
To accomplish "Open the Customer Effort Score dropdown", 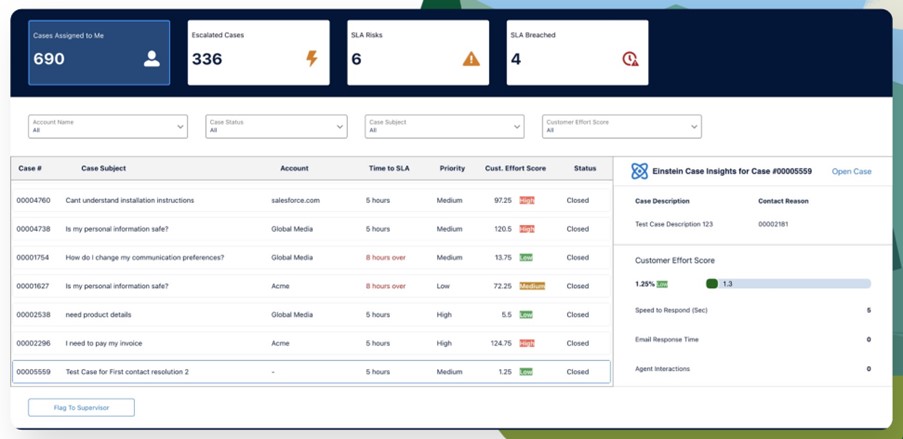I will point(621,126).
